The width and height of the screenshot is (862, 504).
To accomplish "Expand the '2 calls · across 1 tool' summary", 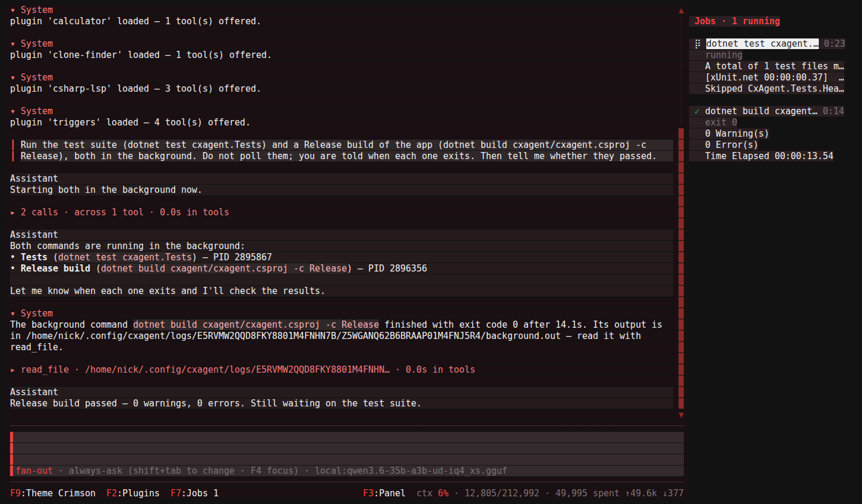I will (x=120, y=212).
